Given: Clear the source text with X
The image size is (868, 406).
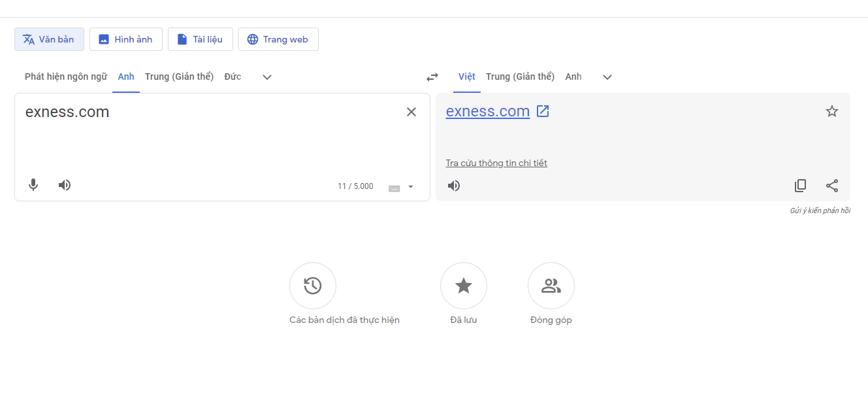Looking at the screenshot, I should pos(411,112).
